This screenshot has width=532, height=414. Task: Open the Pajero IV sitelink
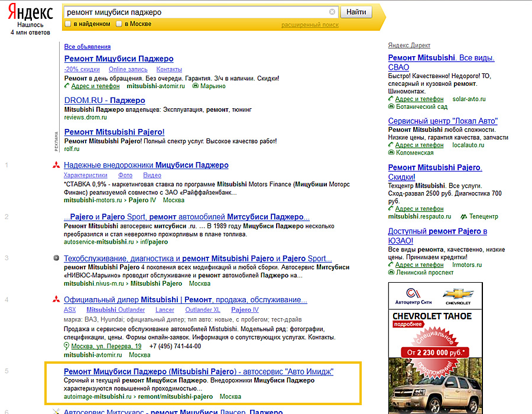[245, 310]
